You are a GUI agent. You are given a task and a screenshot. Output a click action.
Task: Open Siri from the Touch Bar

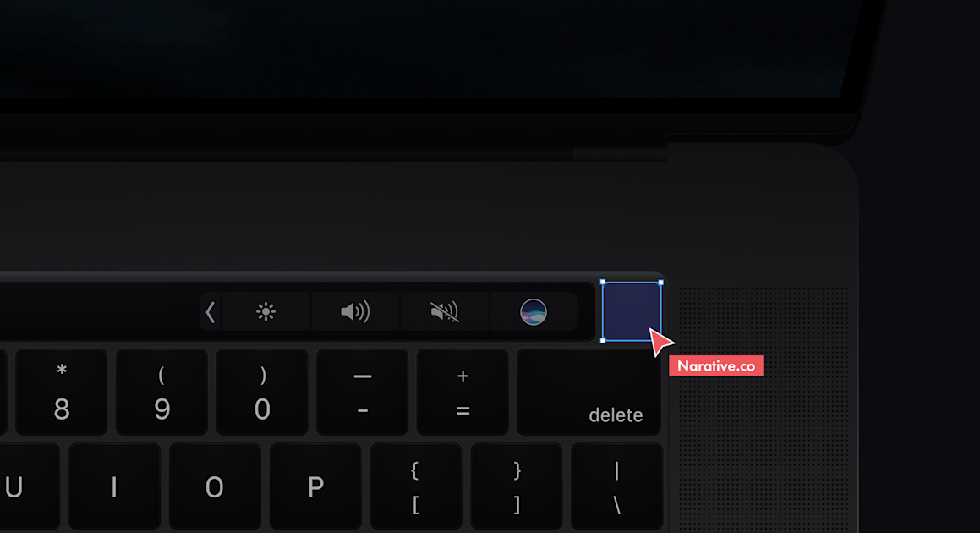point(534,311)
